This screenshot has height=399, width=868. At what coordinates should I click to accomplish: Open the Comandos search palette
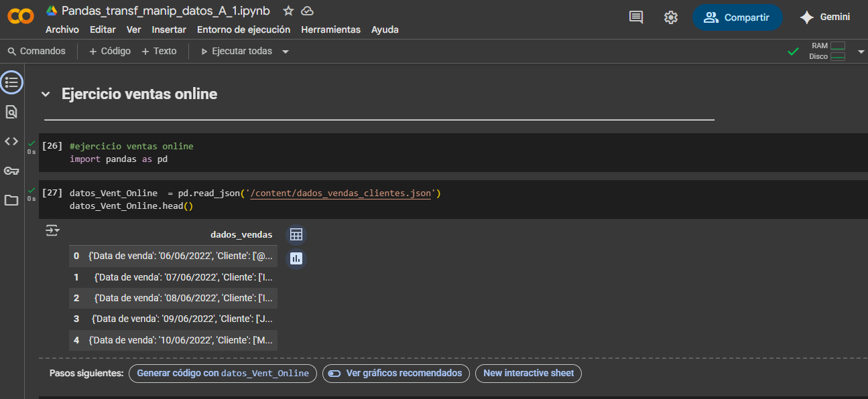(x=37, y=51)
